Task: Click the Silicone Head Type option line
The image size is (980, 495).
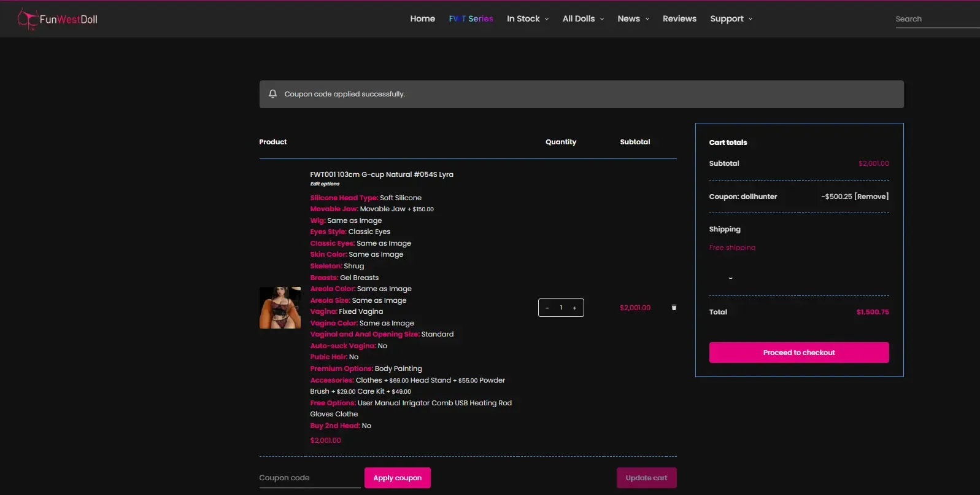Action: 366,198
